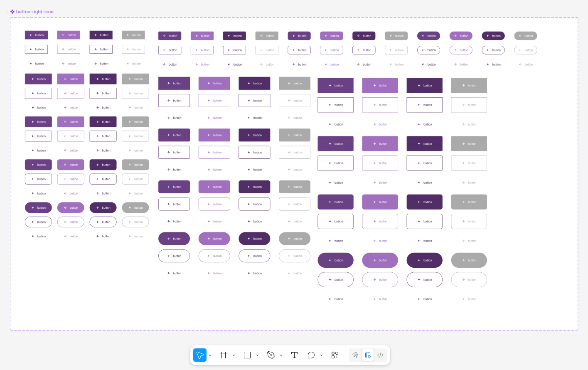Open the shape tools dropdown chevron
The width and height of the screenshot is (588, 370).
click(258, 355)
